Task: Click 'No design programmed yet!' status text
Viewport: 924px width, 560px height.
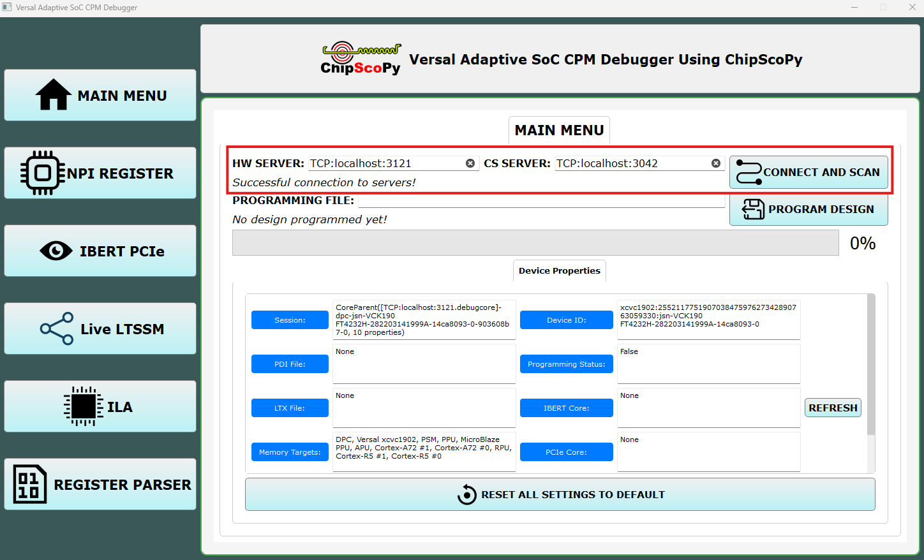Action: [309, 219]
